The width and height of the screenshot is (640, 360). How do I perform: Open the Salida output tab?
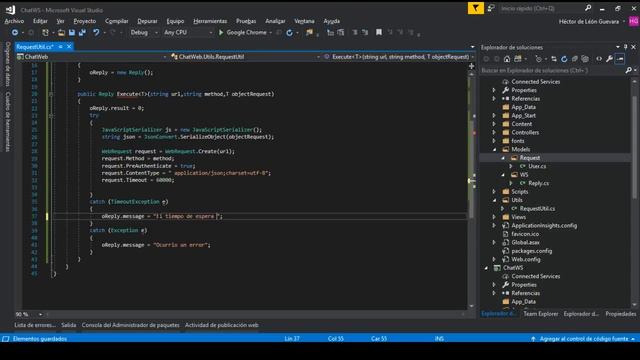coord(69,325)
